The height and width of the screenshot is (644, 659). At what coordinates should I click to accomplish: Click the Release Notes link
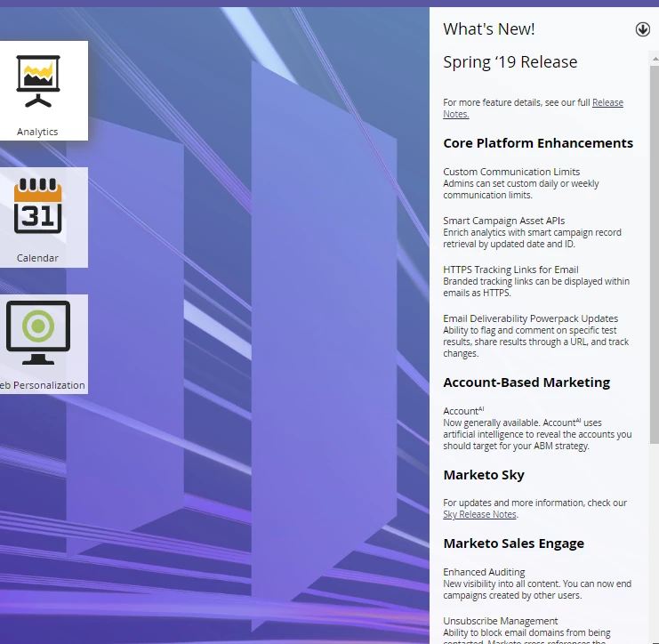pos(533,108)
